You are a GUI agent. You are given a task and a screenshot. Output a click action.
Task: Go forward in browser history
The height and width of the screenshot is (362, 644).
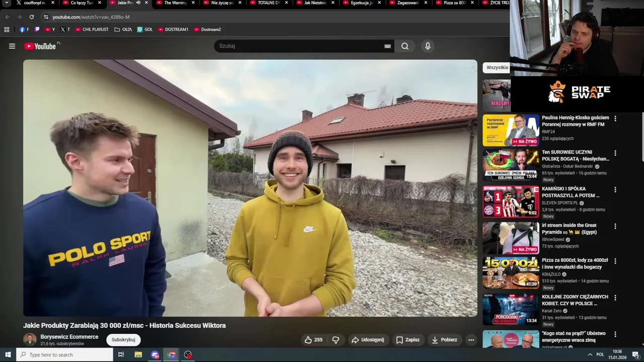(x=19, y=17)
